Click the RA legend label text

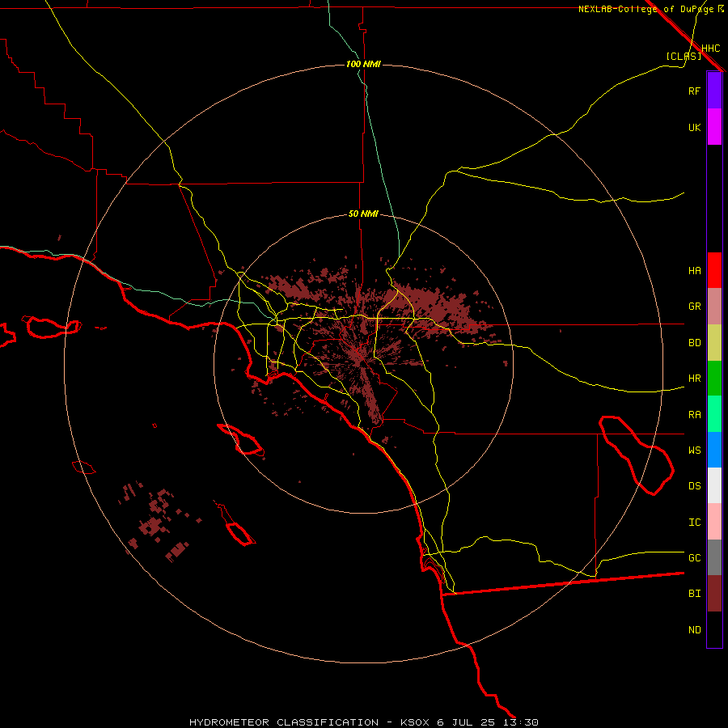click(x=694, y=415)
